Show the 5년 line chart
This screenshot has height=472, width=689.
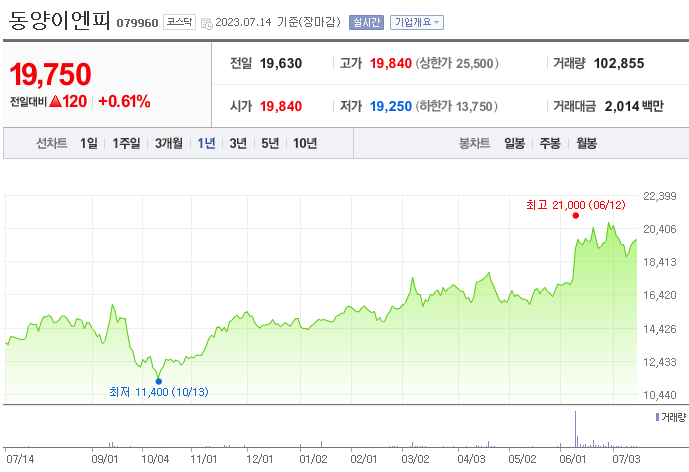pos(270,143)
